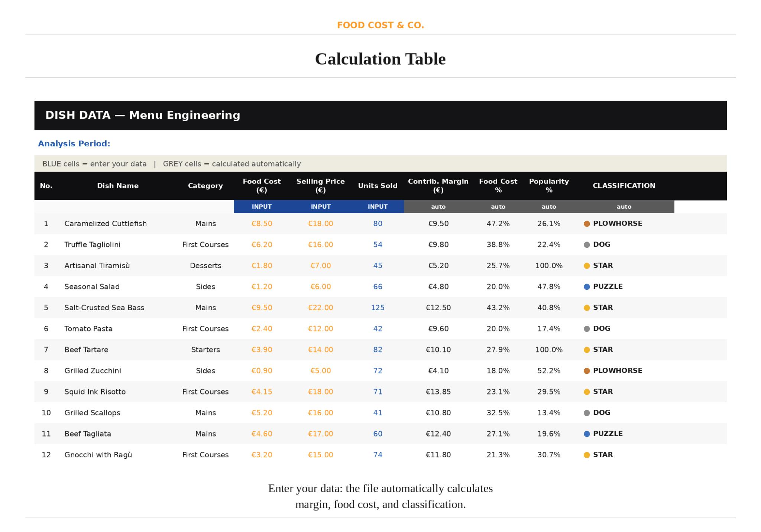Select the CLASSIFICATION column header
The height and width of the screenshot is (532, 761).
click(x=624, y=186)
